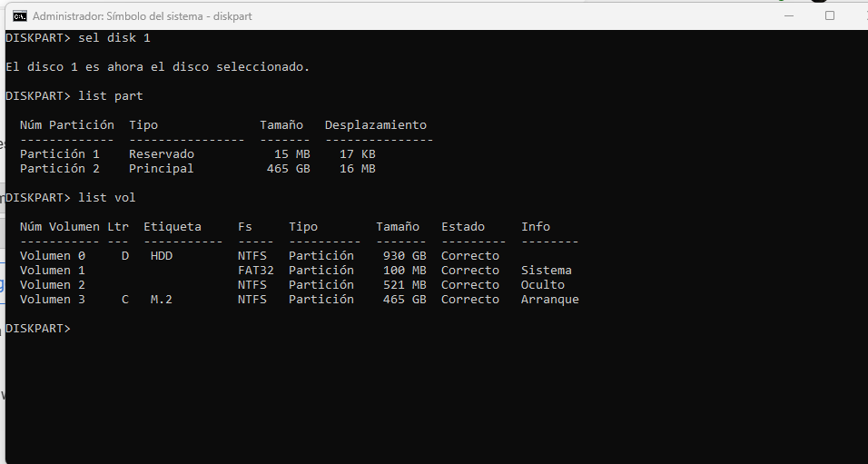Click the '17 KB' offset value

click(358, 154)
